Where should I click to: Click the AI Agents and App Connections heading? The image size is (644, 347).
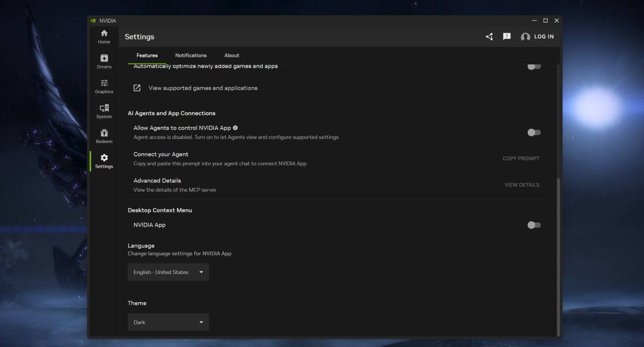tap(172, 113)
